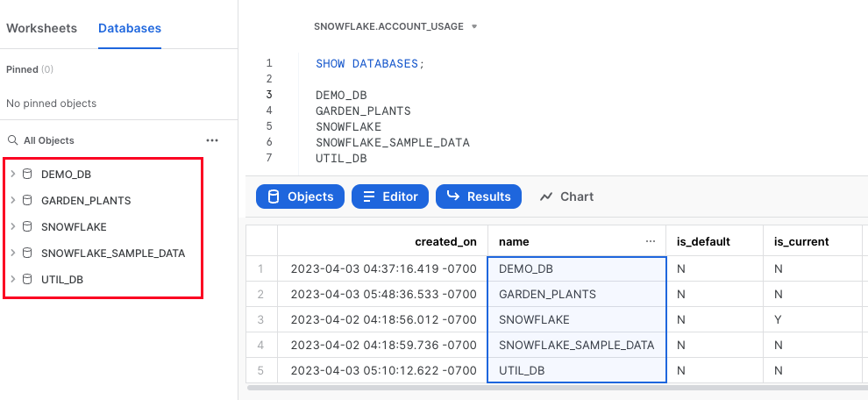Open the SNOWFLAKE.ACCOUNT_USAGE context dropdown
868x400 pixels.
pos(395,26)
